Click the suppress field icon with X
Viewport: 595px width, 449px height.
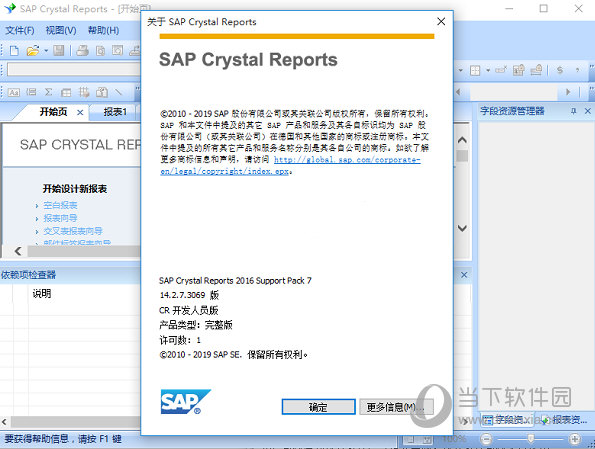[501, 70]
